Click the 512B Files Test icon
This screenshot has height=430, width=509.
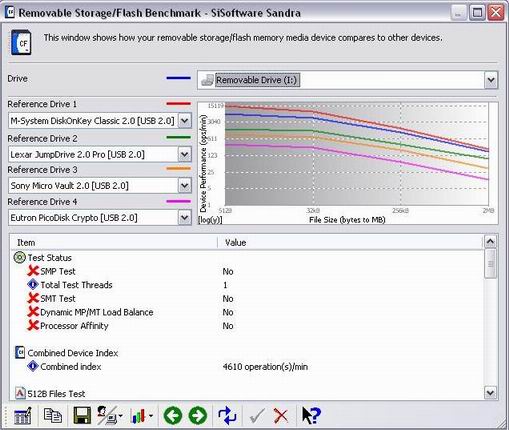20,393
